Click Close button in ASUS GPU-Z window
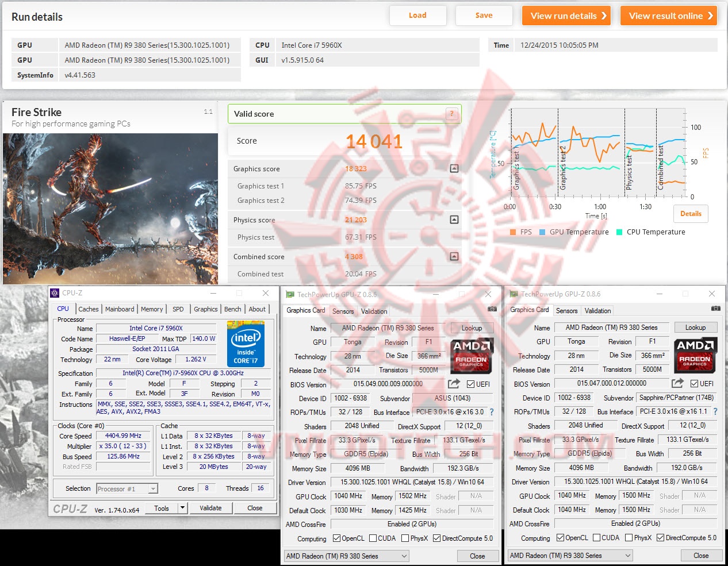Viewport: 728px width, 566px height. 477,556
